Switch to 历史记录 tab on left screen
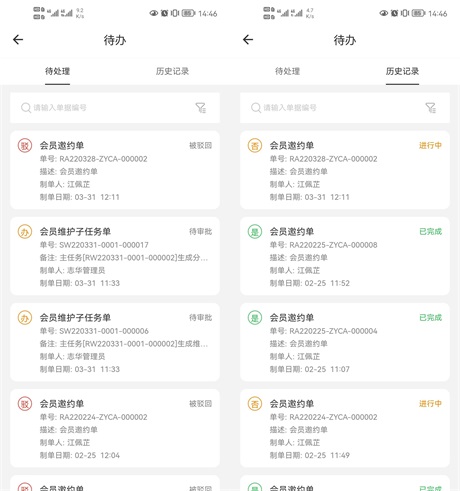460x491 pixels. coord(172,71)
